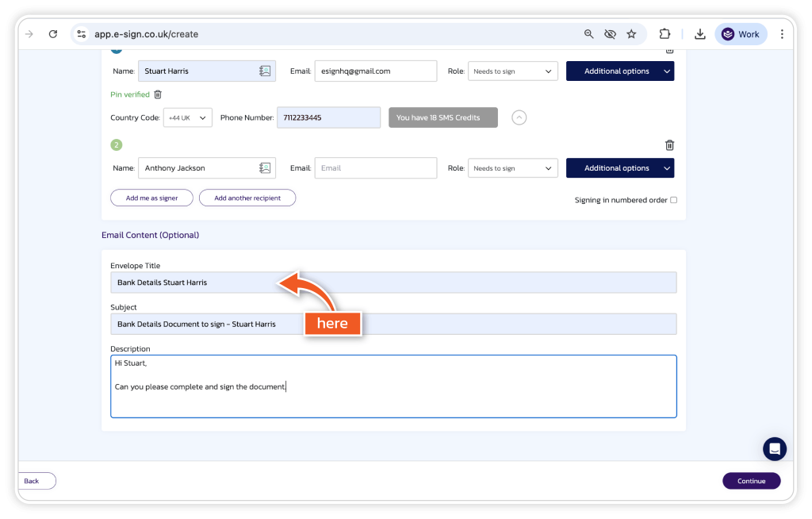Screen dimensions: 812x519
Task: Expand Additional options for Anthony Jackson
Action: tap(619, 168)
